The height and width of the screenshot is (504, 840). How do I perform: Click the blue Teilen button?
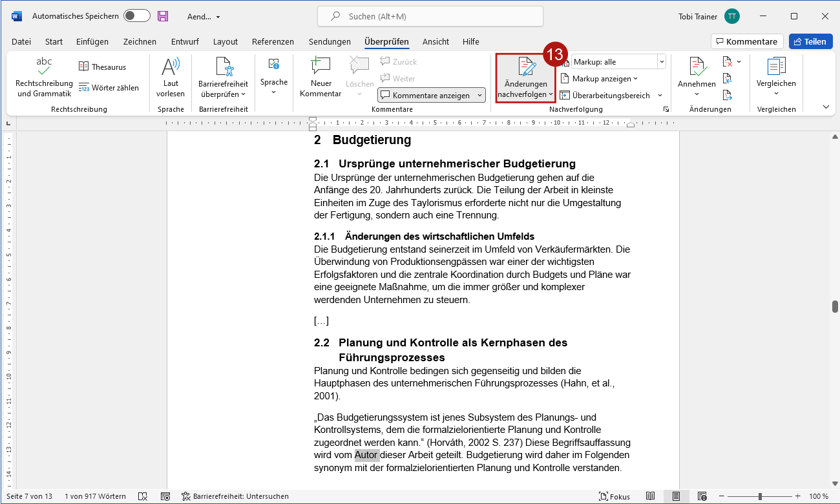tap(810, 41)
